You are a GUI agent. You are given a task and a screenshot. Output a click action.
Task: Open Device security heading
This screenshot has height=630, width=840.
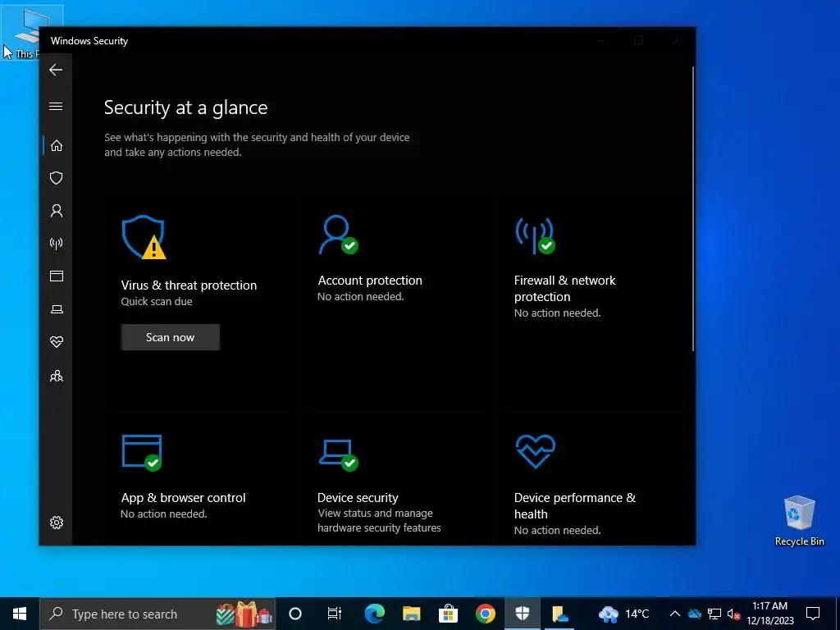pyautogui.click(x=358, y=498)
